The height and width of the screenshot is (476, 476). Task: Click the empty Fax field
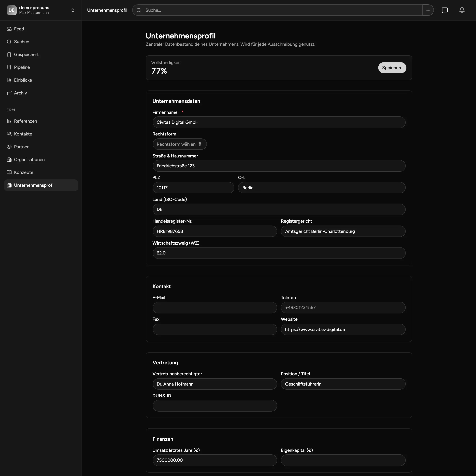pos(215,329)
